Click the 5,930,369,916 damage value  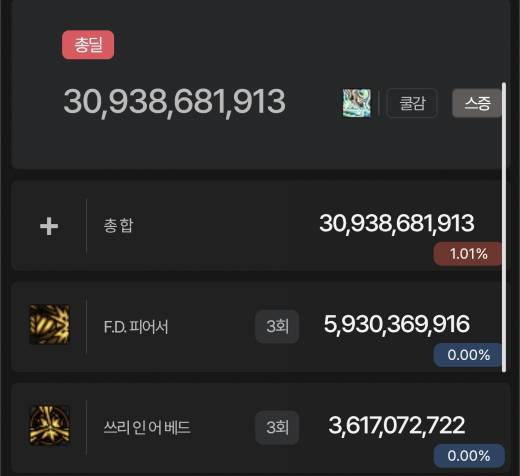397,324
